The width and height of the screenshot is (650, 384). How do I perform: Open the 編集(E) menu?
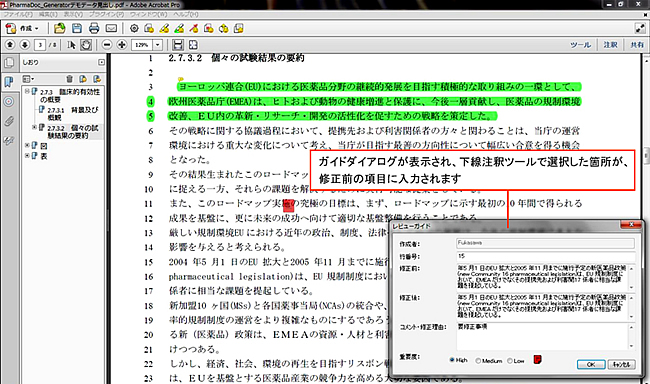click(48, 14)
